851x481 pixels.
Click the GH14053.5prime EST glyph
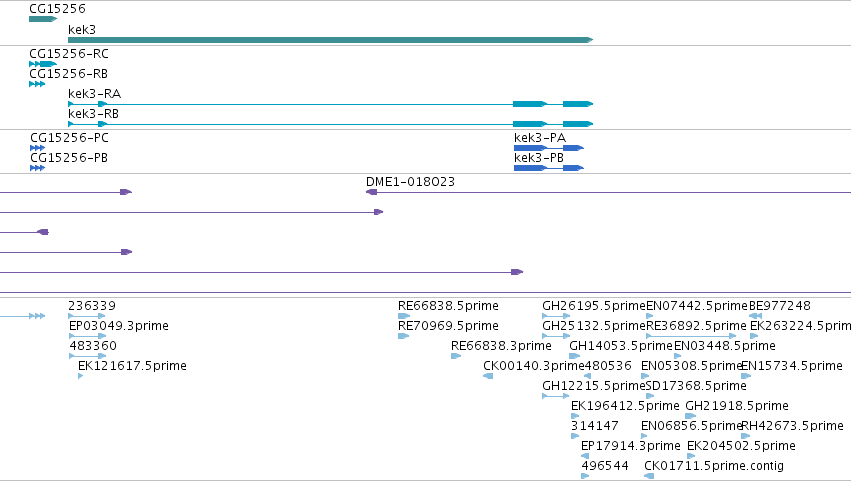575,356
